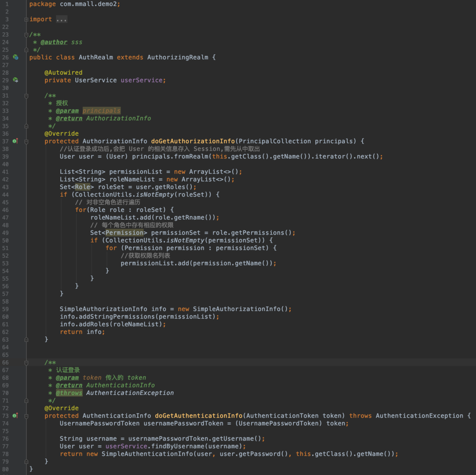Click fold end marker after @throws AuthenticationException
The width and height of the screenshot is (476, 475).
26,401
